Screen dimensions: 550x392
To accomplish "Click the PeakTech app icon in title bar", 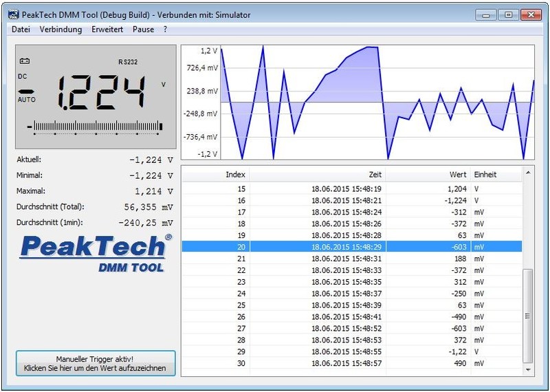I will point(13,14).
